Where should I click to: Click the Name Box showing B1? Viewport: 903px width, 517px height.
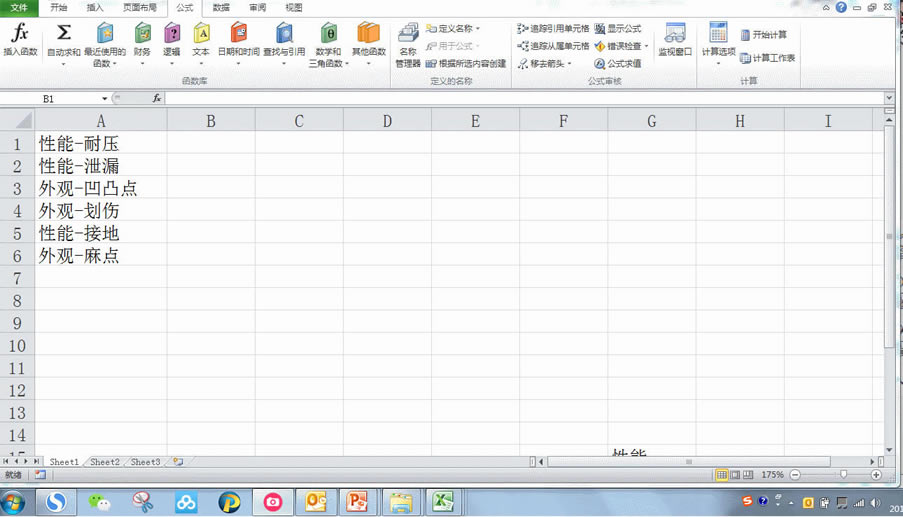point(49,98)
